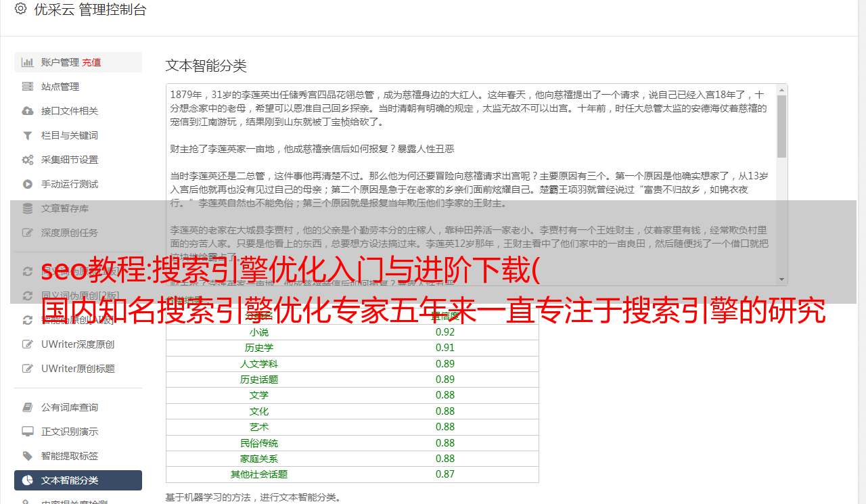Select the 文学 category cell

click(259, 395)
